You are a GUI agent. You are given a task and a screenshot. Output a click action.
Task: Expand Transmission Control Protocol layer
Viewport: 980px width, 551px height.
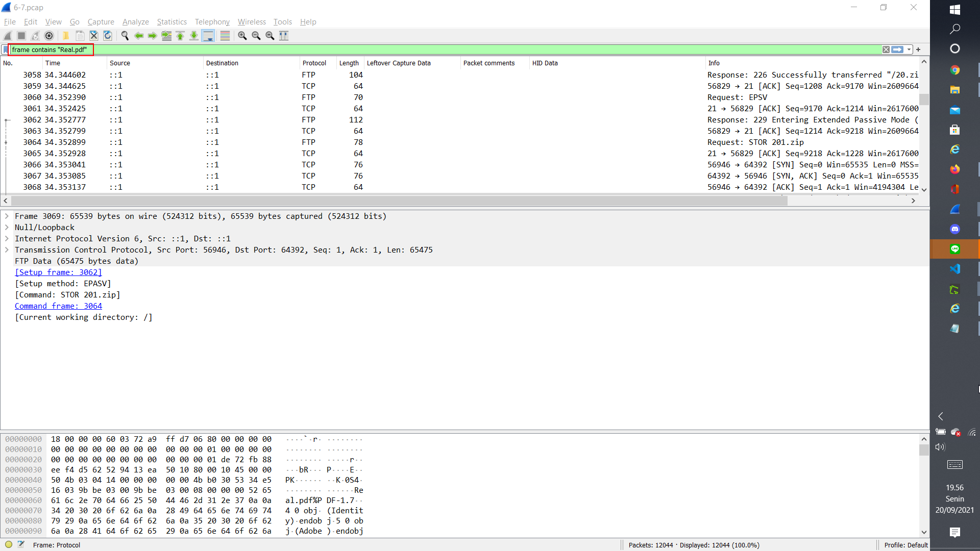(8, 249)
